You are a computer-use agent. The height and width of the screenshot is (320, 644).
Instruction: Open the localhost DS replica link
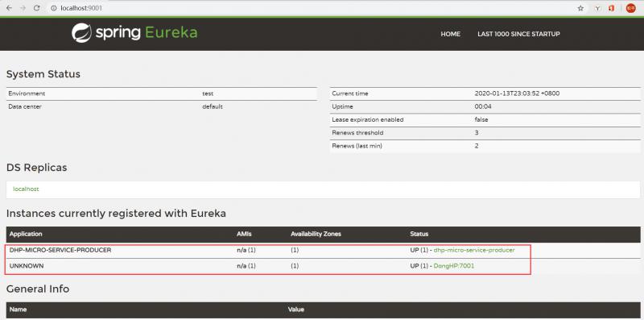point(26,189)
